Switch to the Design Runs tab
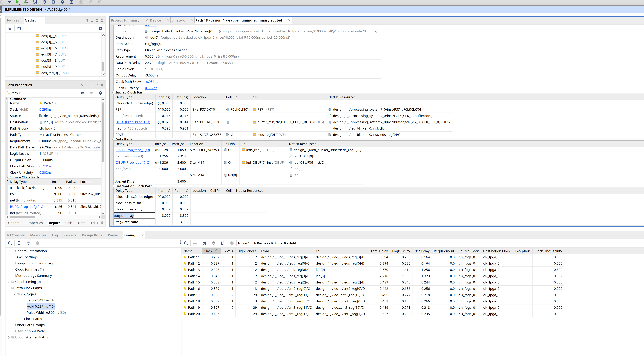 pyautogui.click(x=92, y=235)
